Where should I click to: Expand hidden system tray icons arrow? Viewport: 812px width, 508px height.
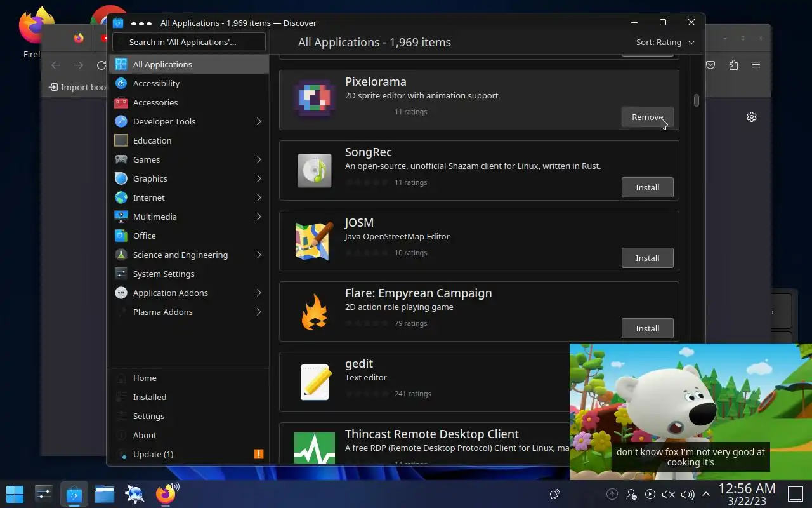[705, 494]
